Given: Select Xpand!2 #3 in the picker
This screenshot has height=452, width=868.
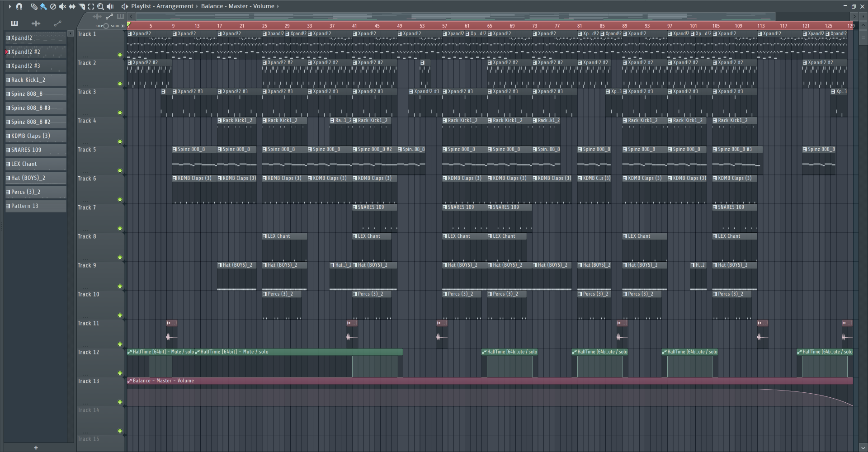Looking at the screenshot, I should click(36, 66).
